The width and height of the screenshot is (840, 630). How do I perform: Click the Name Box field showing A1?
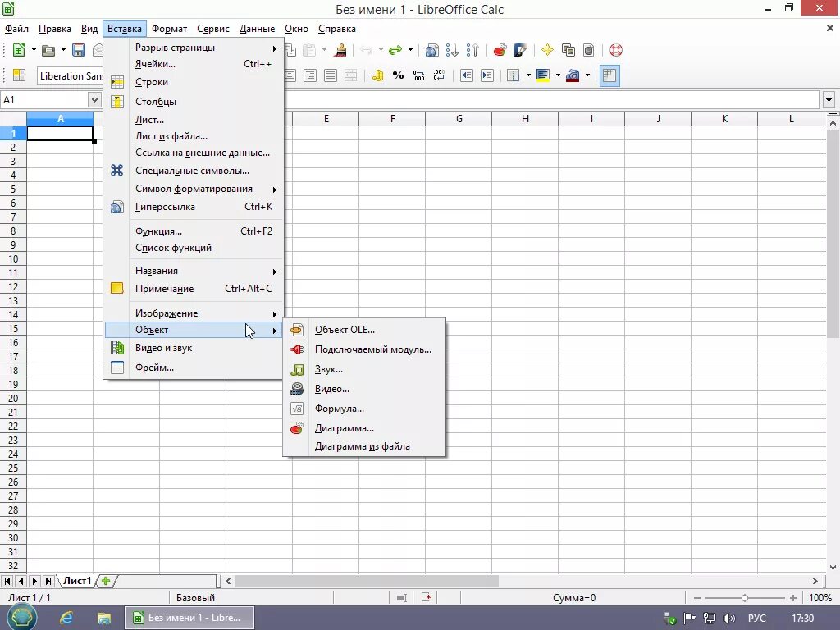click(44, 99)
